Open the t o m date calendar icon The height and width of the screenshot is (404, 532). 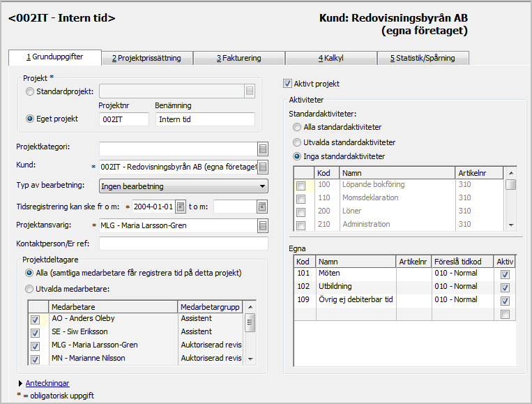[x=262, y=207]
